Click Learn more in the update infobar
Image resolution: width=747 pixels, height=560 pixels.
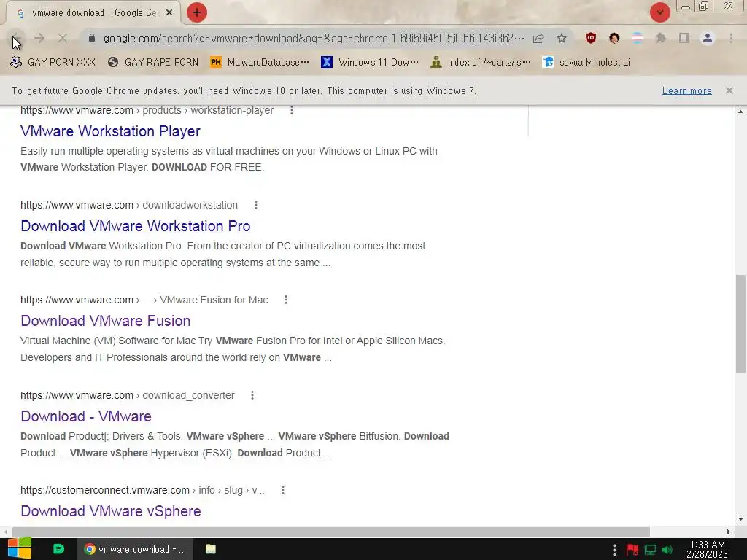[x=686, y=90]
